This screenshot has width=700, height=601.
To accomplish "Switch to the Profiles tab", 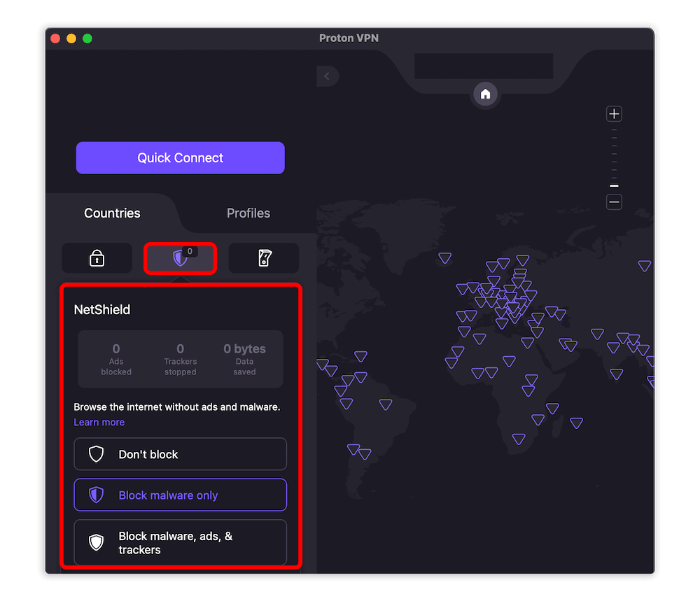I will [248, 213].
